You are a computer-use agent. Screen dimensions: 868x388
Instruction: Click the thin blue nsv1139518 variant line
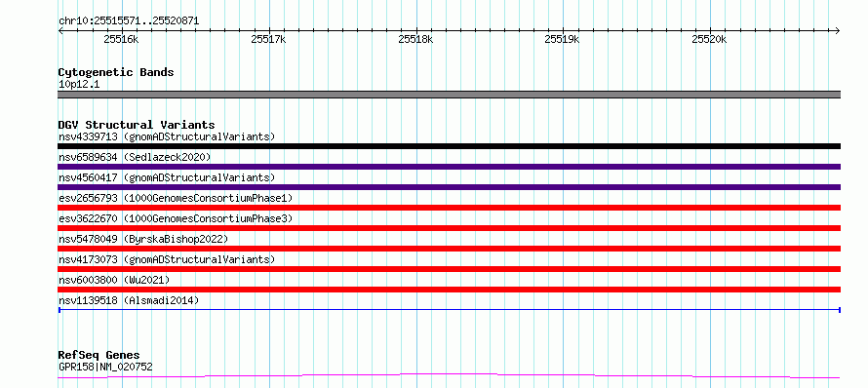tap(449, 310)
